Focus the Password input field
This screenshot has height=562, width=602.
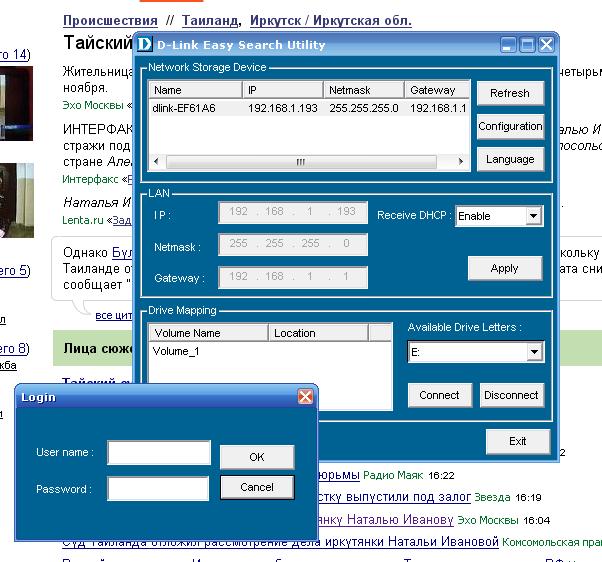point(158,489)
